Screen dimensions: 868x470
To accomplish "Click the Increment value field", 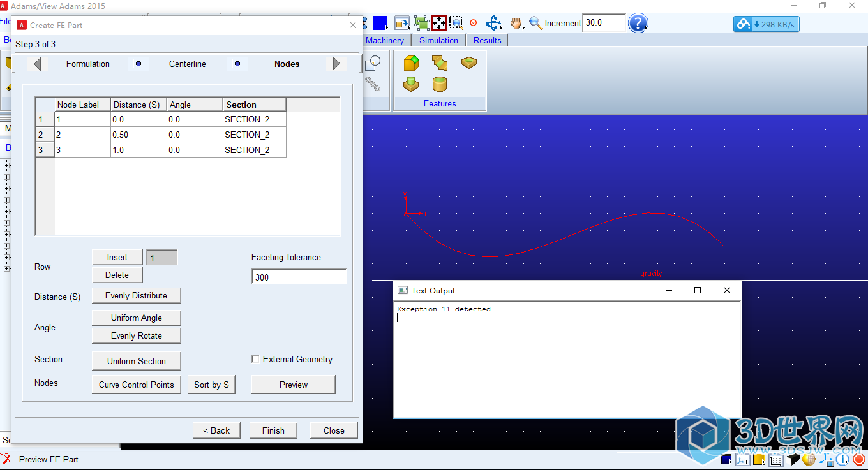I will 604,23.
